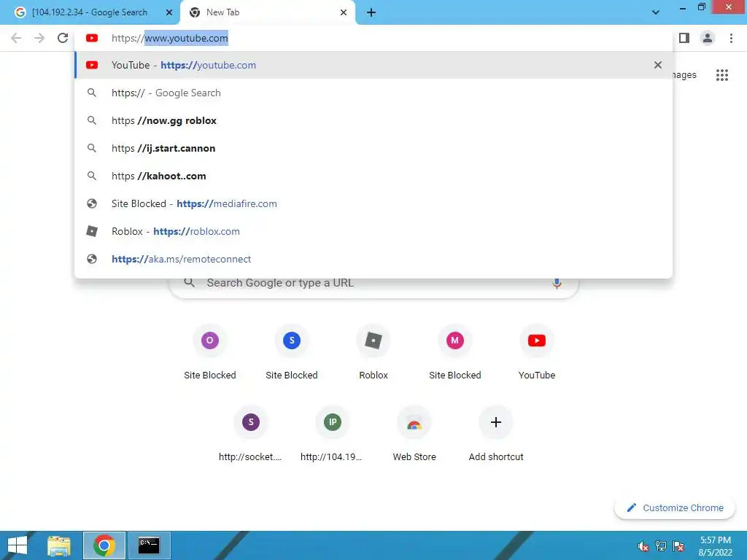
Task: Click the YouTube favicon in address bar
Action: [x=92, y=38]
